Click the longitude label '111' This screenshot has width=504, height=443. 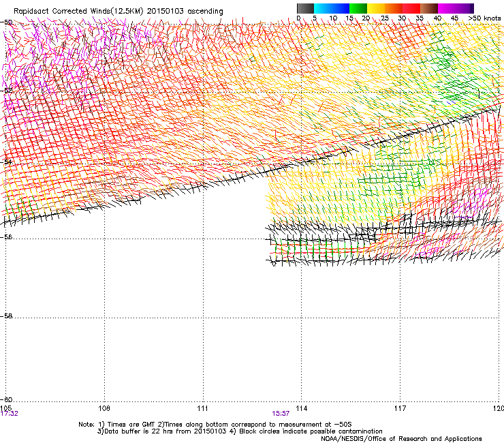tap(203, 408)
